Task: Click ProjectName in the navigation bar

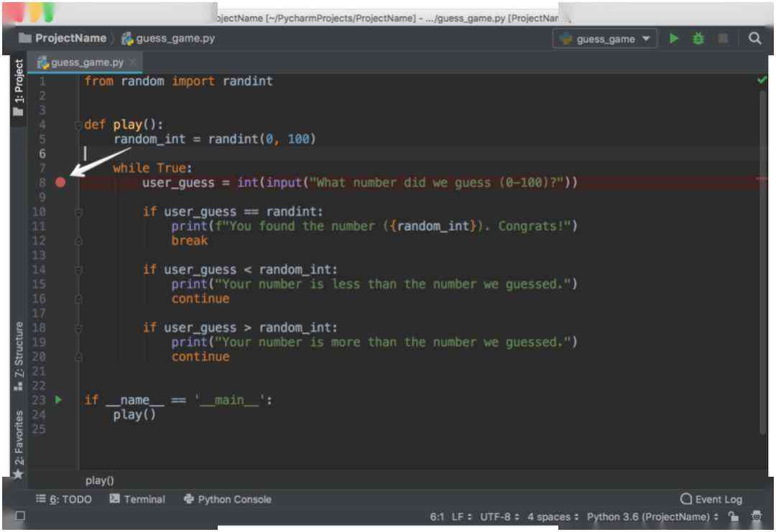Action: coord(63,38)
